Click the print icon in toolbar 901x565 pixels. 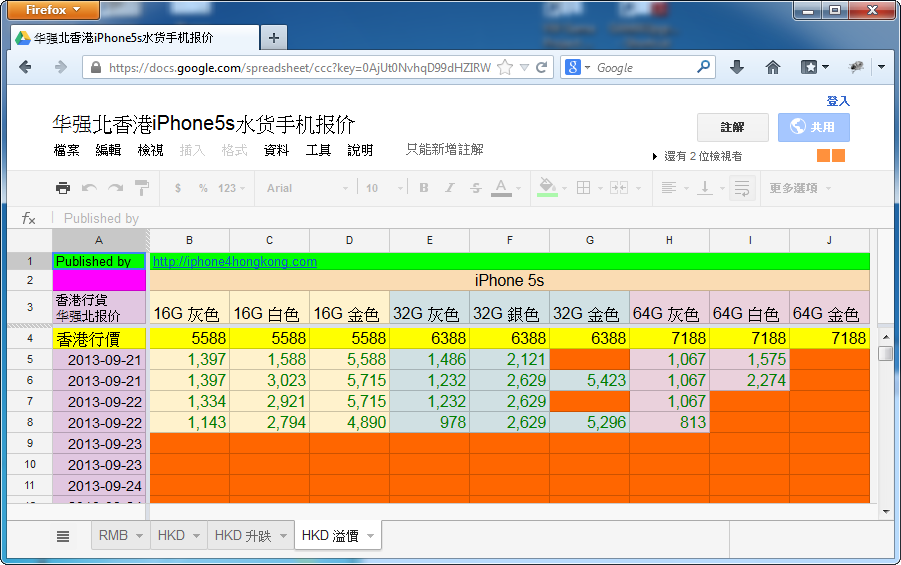point(63,188)
